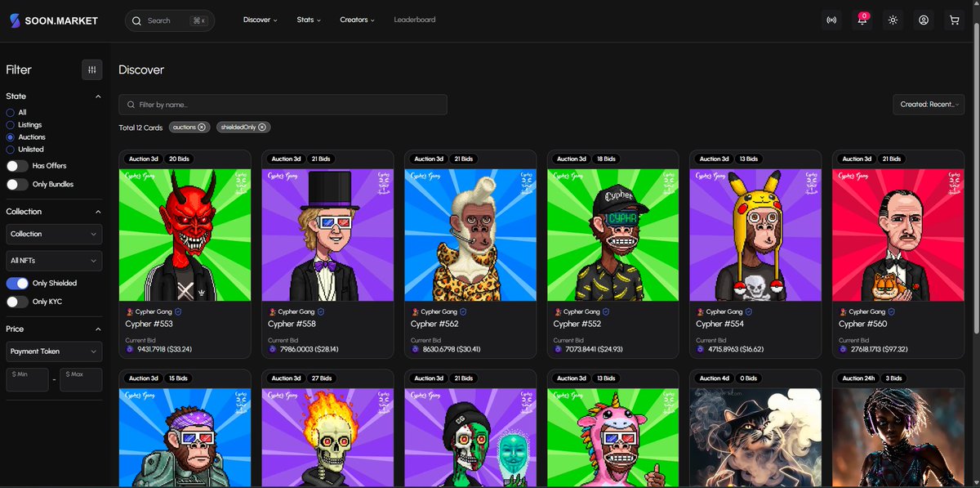Screen dimensions: 980x488
Task: Open the top hat Cypher #558 image
Action: pos(327,235)
